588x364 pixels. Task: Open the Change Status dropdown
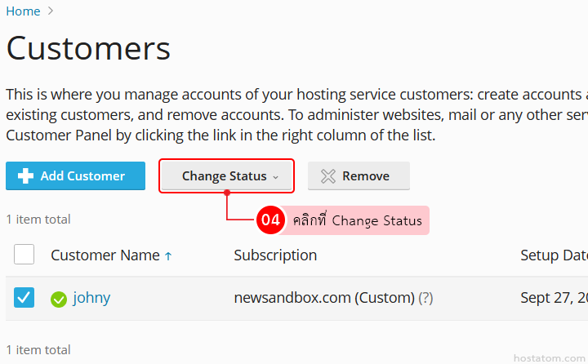(x=226, y=176)
